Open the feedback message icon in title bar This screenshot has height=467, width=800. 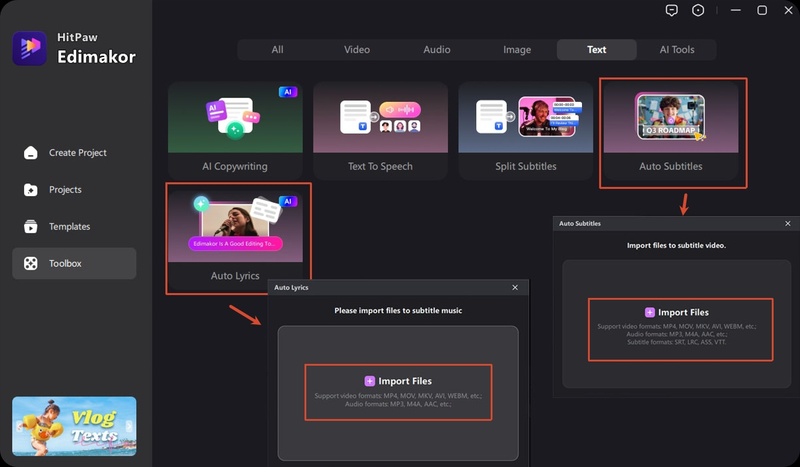[672, 10]
